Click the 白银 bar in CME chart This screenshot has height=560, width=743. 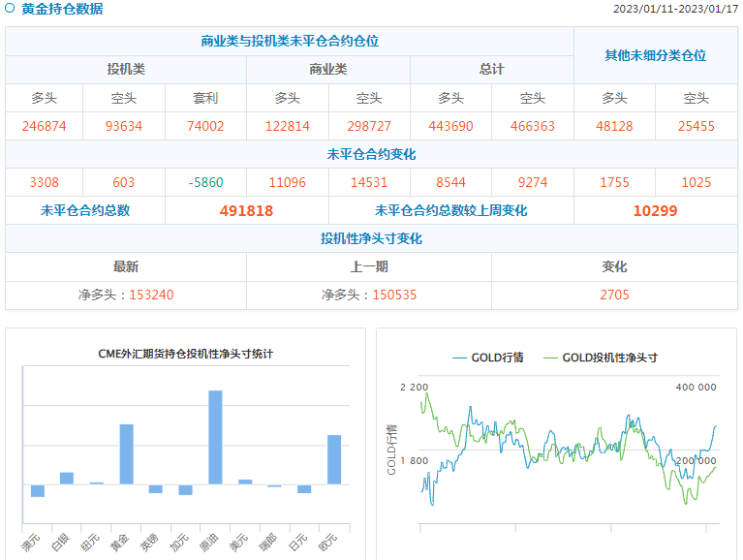67,478
